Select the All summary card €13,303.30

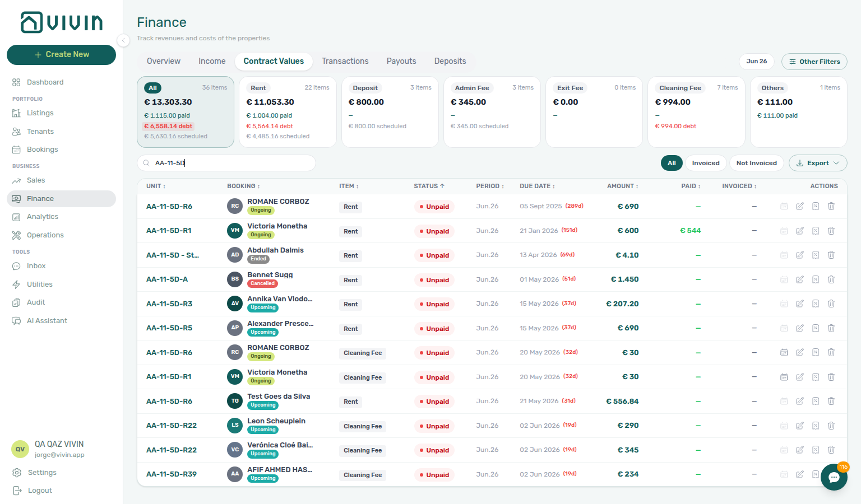coord(186,112)
